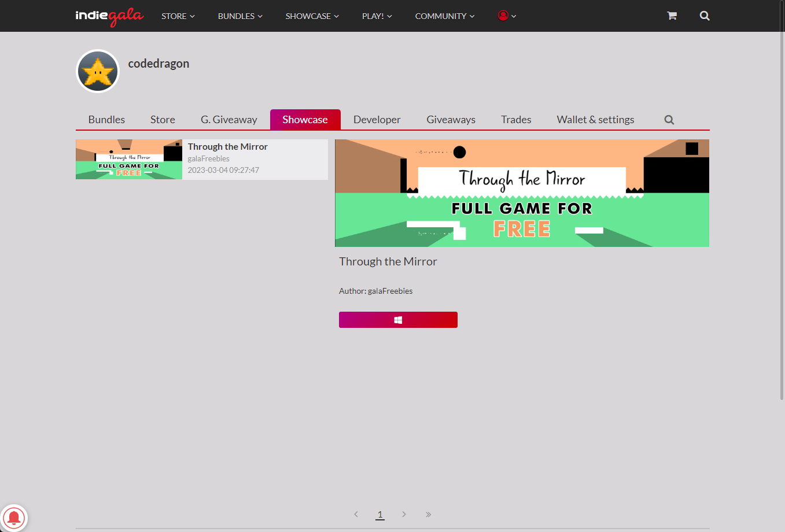785x532 pixels.
Task: Jump to the last page arrows
Action: tap(428, 514)
